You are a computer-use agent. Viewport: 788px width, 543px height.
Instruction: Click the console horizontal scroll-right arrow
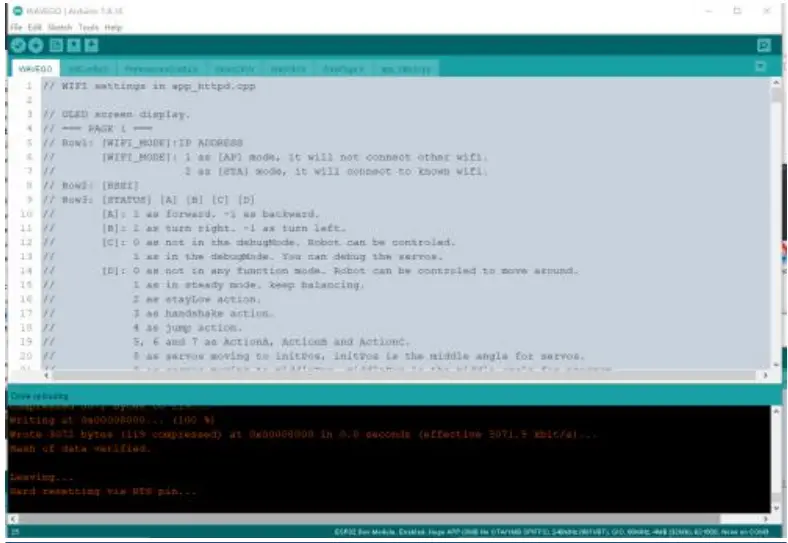click(765, 518)
